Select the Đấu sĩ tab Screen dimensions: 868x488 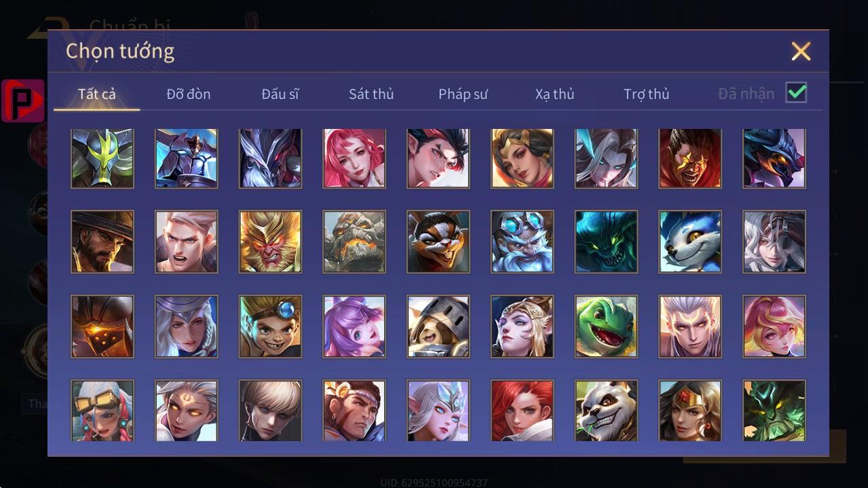point(280,94)
